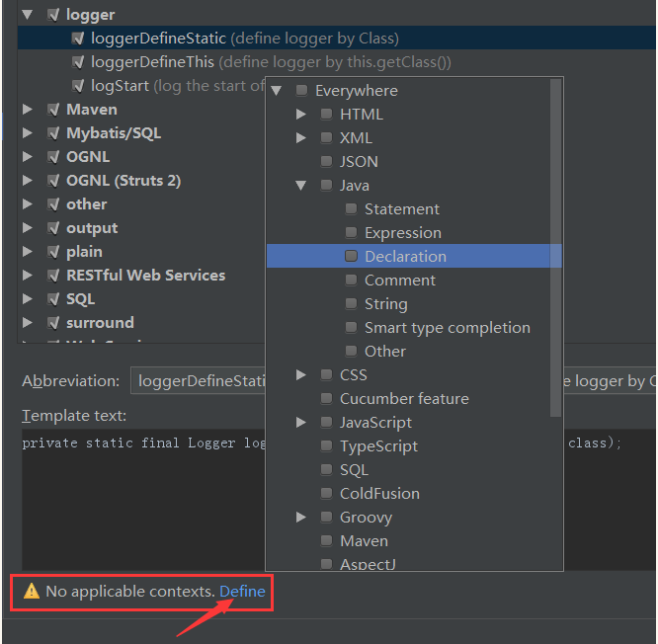Select the loggerDefineThis template
This screenshot has height=644, width=658.
click(152, 62)
